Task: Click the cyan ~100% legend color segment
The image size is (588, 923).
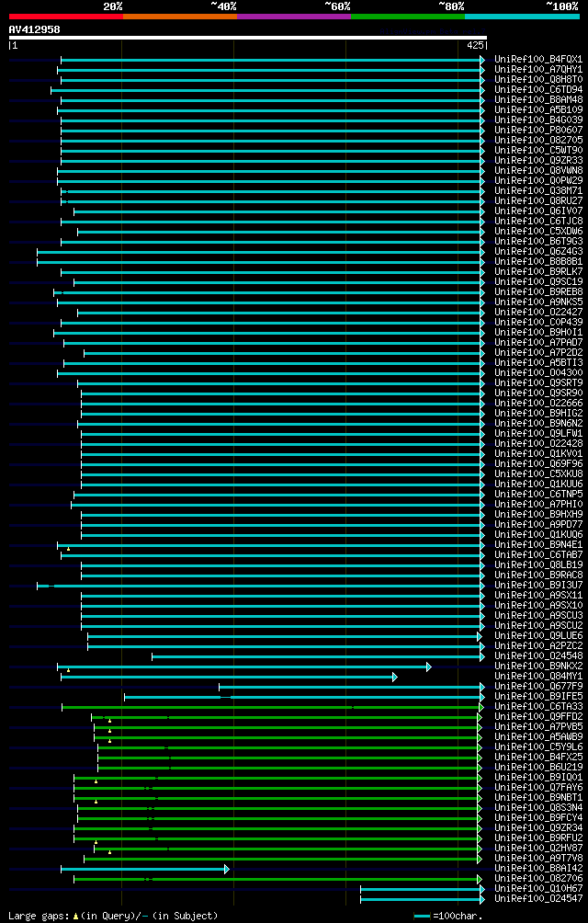Action: point(522,17)
